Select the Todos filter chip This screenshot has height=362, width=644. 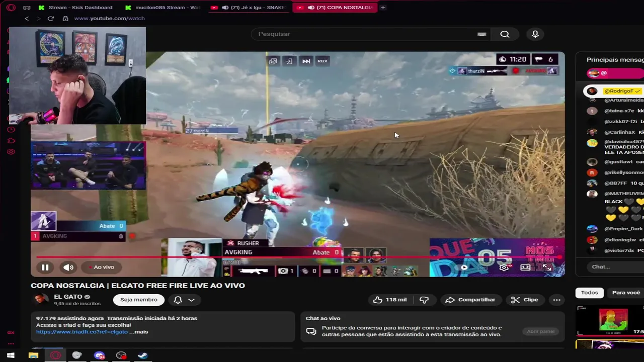coord(589,293)
